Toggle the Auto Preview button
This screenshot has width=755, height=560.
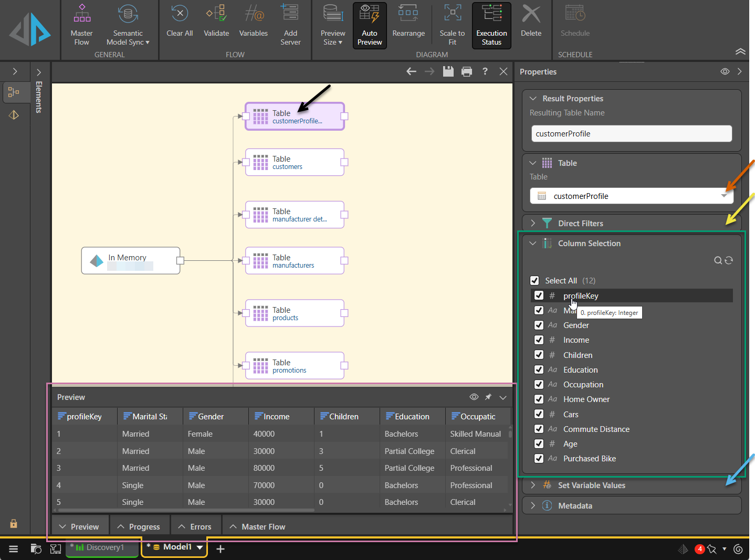(x=370, y=25)
